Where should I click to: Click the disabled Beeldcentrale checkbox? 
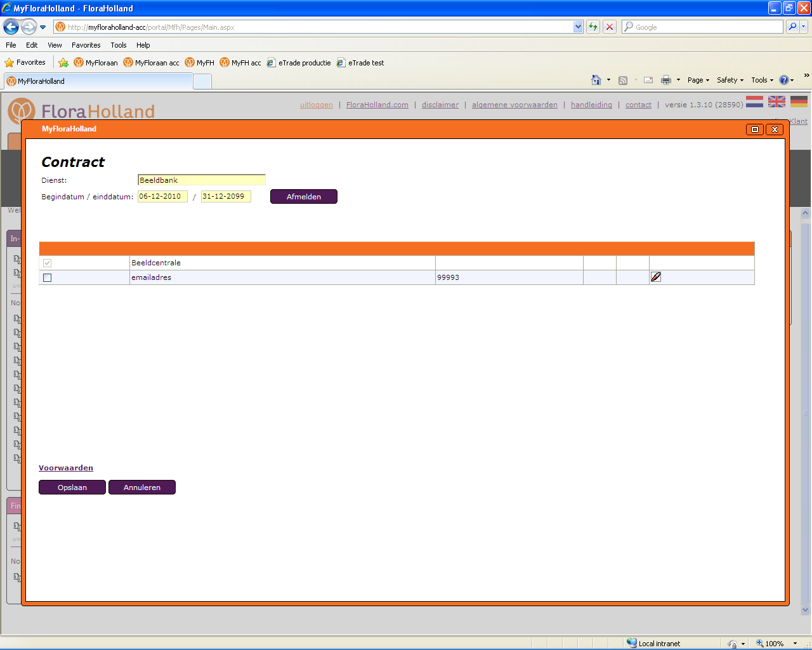[x=47, y=263]
